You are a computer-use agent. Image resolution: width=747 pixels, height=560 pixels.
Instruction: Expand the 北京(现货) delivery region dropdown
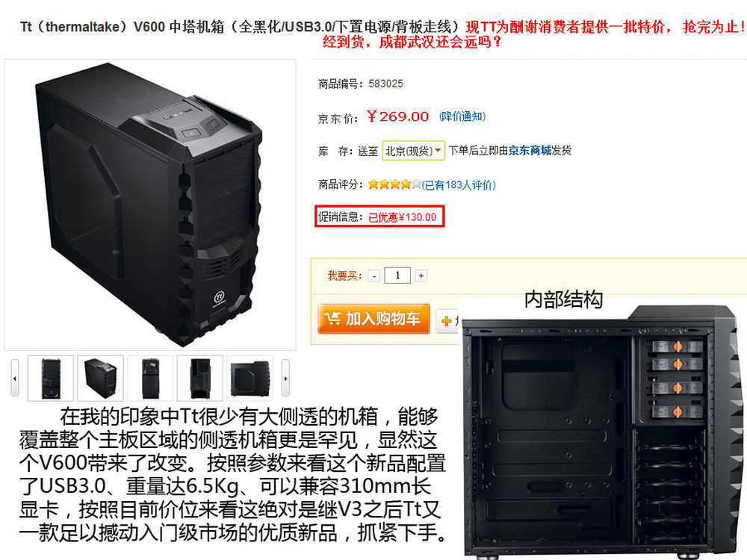(x=413, y=151)
